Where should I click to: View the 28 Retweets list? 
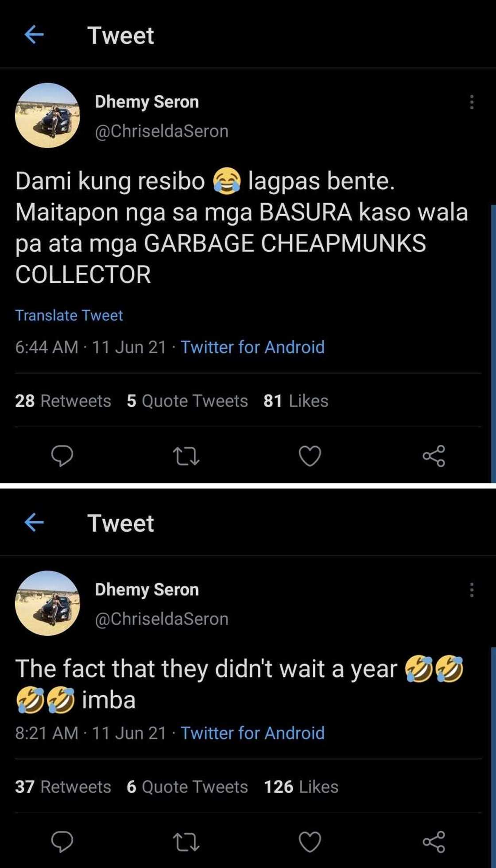pyautogui.click(x=63, y=401)
